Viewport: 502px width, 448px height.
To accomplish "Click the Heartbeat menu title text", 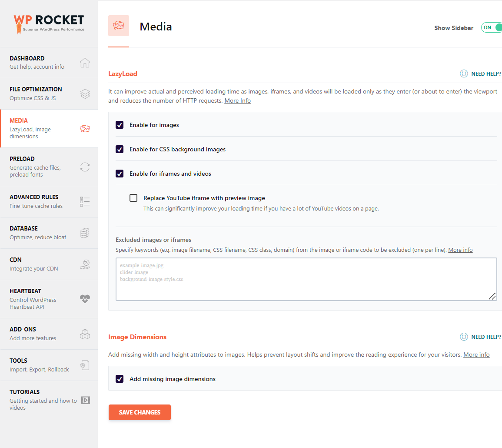I will [25, 291].
